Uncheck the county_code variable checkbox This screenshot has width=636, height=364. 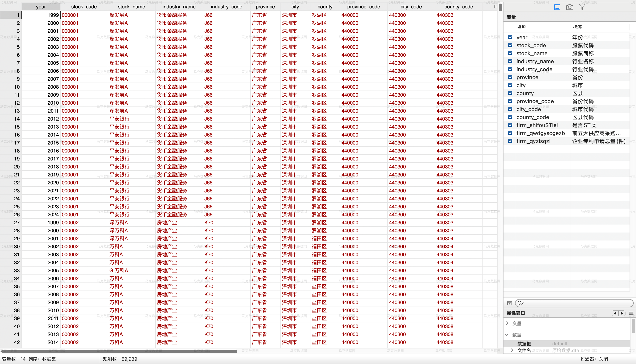(x=510, y=117)
